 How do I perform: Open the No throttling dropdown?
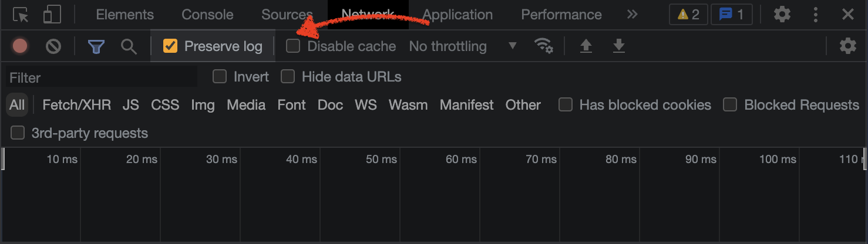463,46
